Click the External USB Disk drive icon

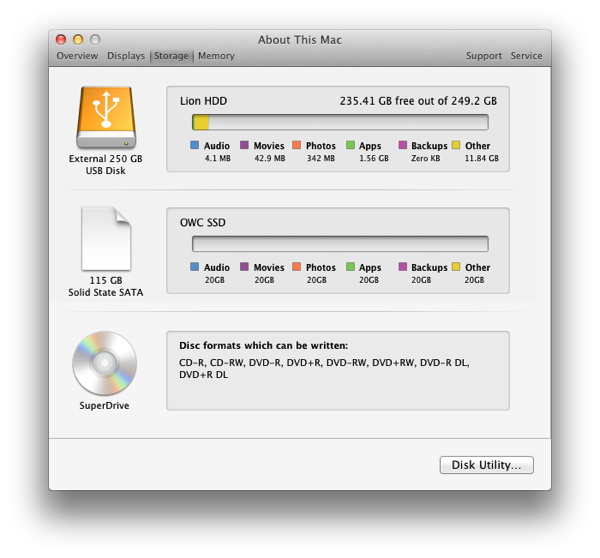pos(106,117)
